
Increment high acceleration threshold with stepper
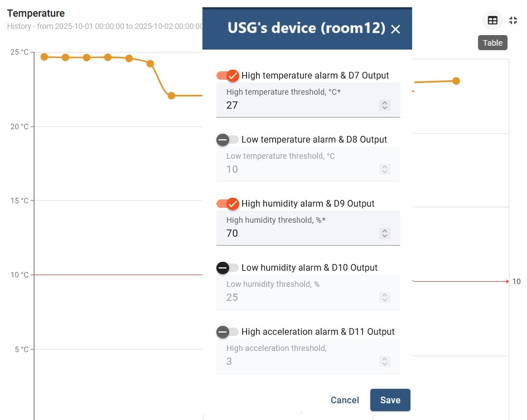(384, 359)
